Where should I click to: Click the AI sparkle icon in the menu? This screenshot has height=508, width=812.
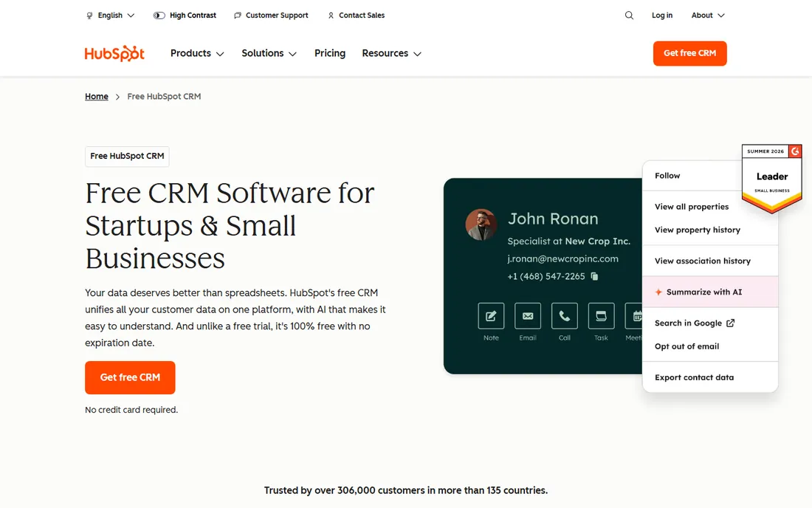pos(658,292)
